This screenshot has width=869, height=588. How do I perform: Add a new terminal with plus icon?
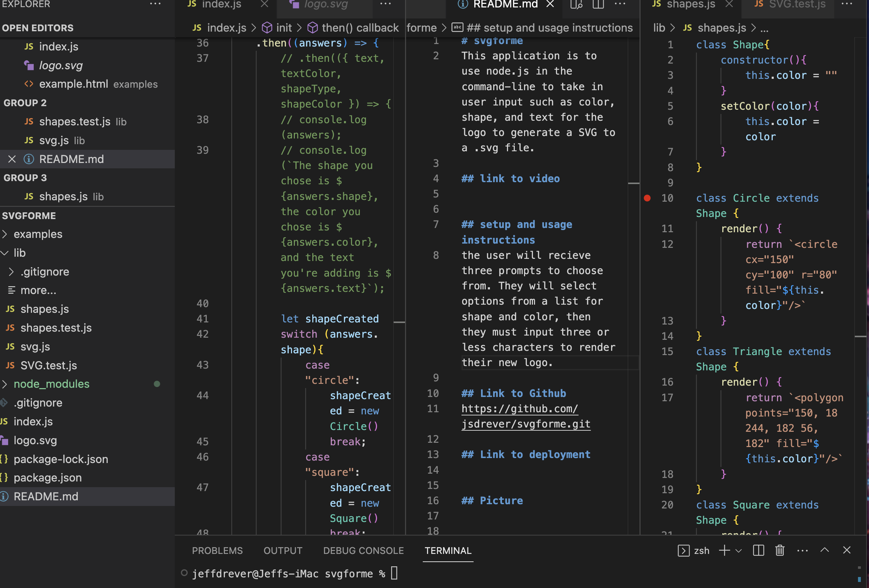pos(724,550)
